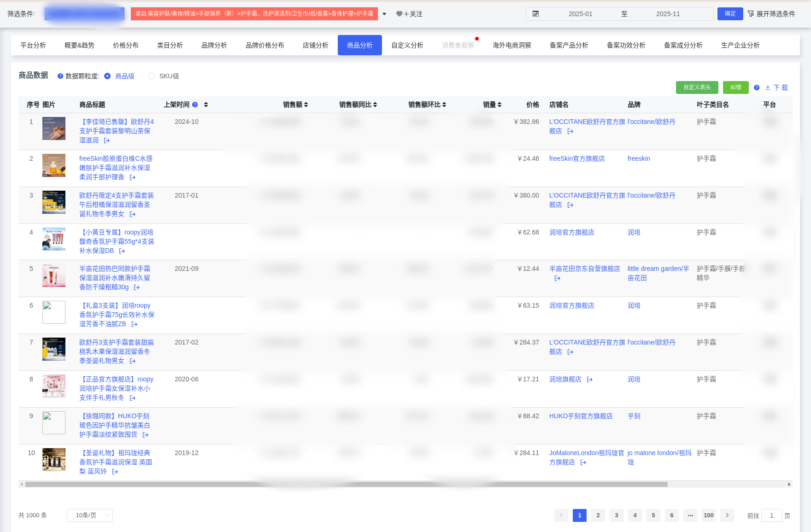Click the funnel icon beside 展开筛选条件
This screenshot has height=532, width=811.
[x=751, y=14]
